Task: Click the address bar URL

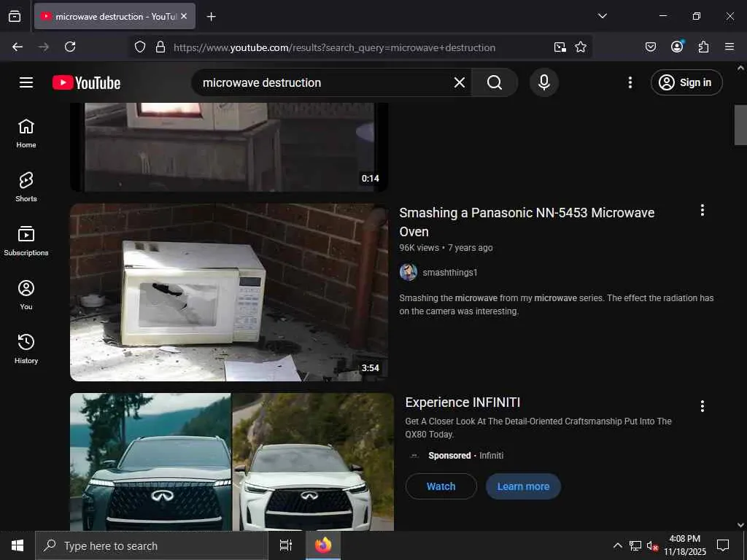Action: [334, 47]
